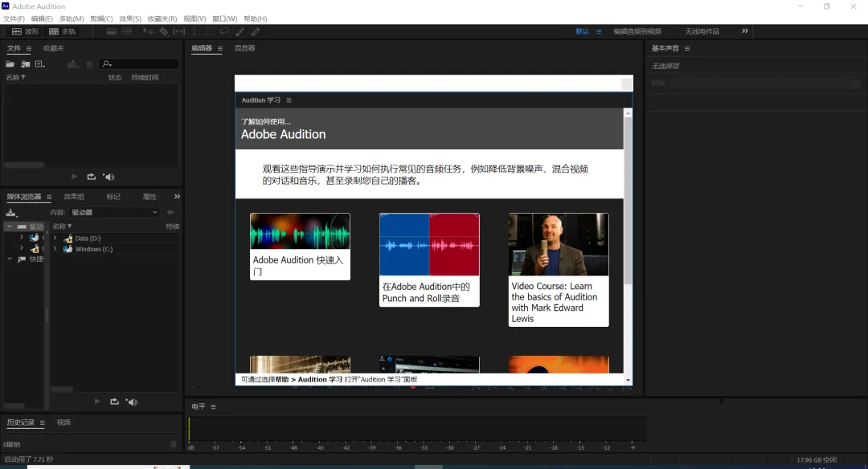
Task: Select the Razor cut tool
Action: pos(164,31)
